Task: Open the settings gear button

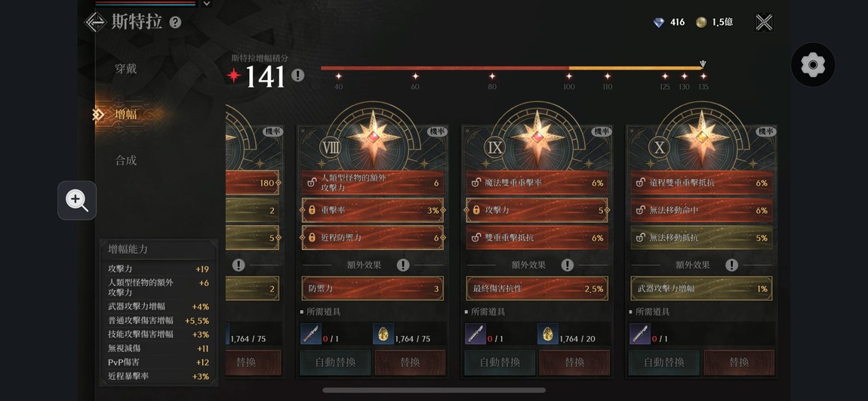Action: pos(813,65)
